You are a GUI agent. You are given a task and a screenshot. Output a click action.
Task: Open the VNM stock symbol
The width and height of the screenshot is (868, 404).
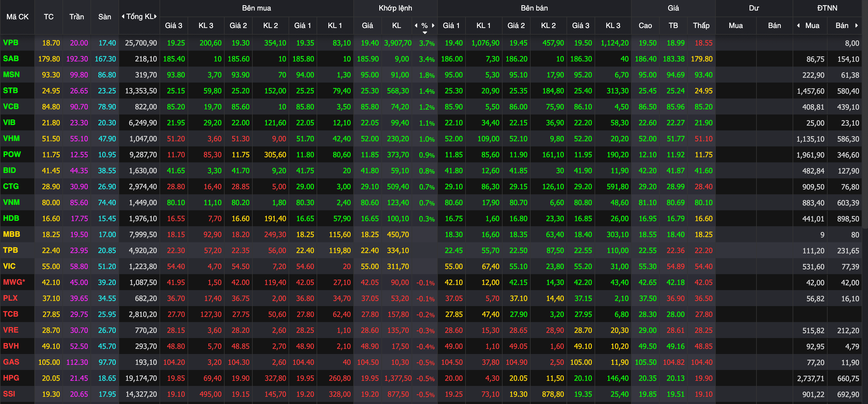pos(11,202)
